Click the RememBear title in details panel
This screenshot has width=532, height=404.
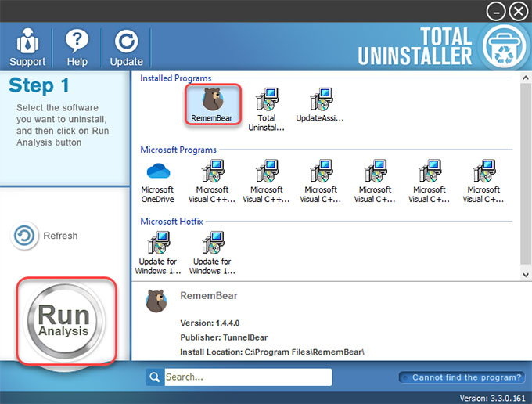209,296
